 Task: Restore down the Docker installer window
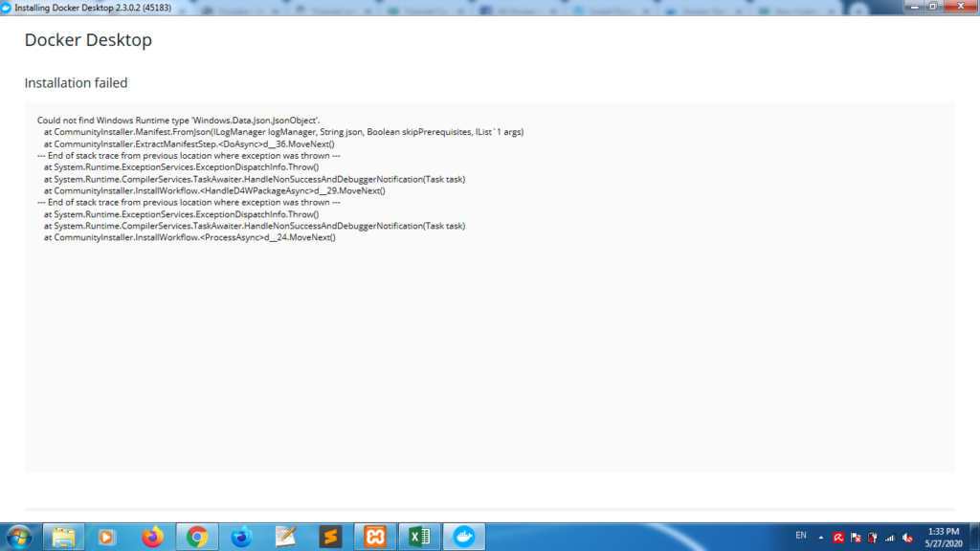tap(933, 7)
